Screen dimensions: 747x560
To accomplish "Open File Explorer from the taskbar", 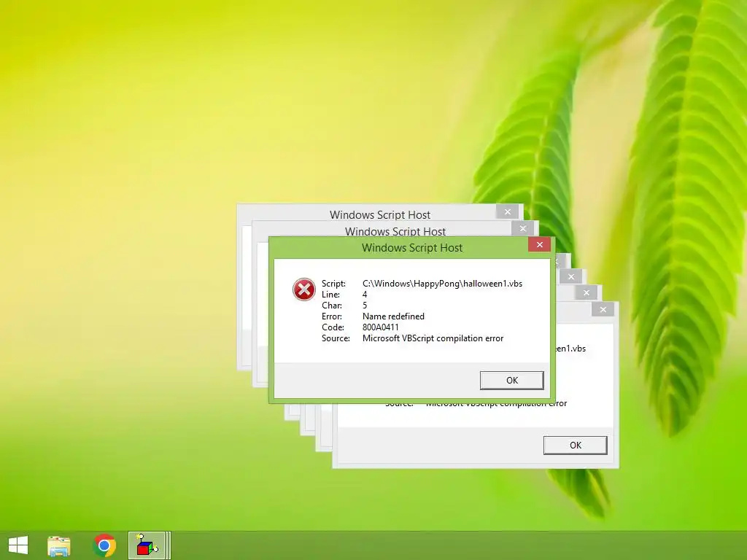I will click(59, 545).
